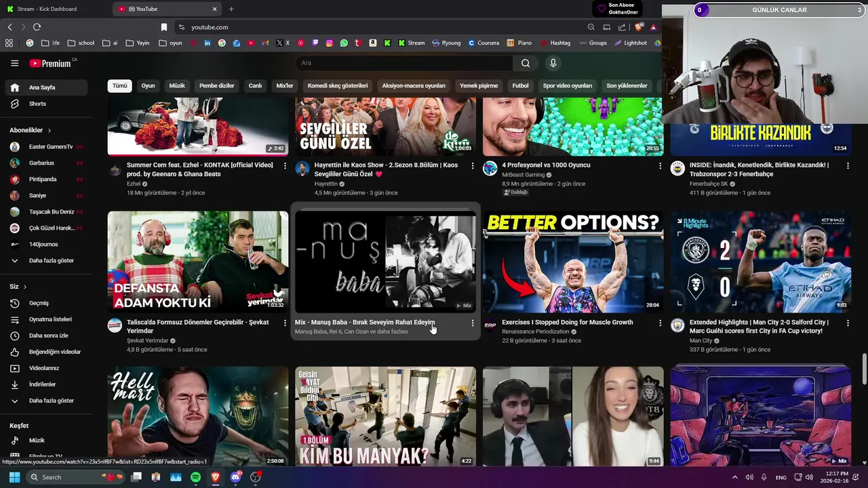
Task: Select the Pembe diziler filter chip
Action: [217, 86]
